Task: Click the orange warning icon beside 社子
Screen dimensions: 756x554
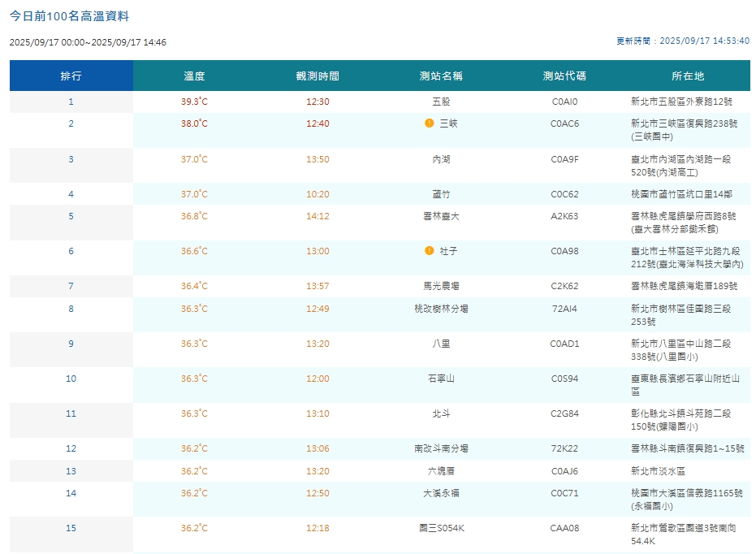Action: [x=429, y=251]
